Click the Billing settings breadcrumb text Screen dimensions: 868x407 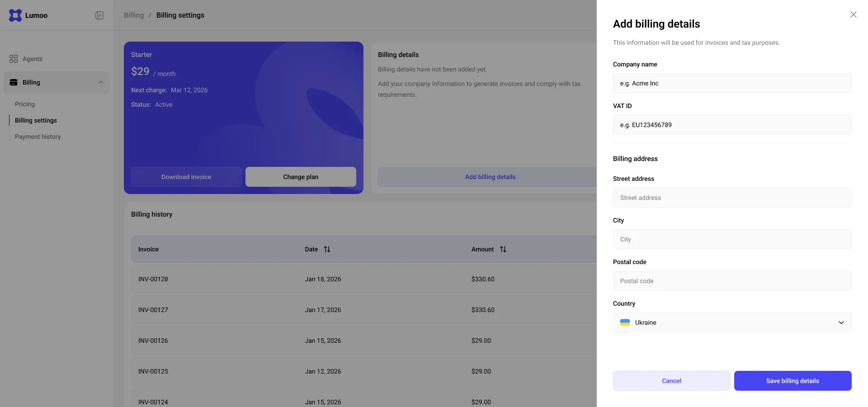point(180,15)
